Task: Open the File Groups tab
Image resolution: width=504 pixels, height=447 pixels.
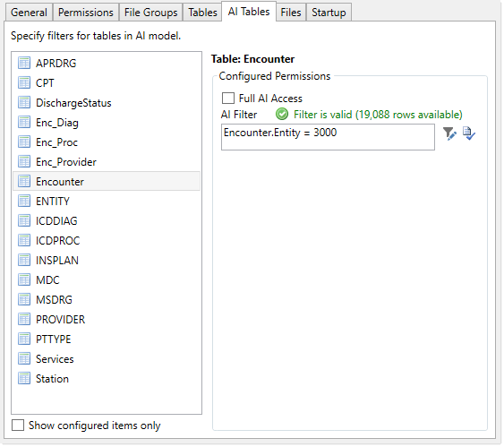Action: click(150, 13)
